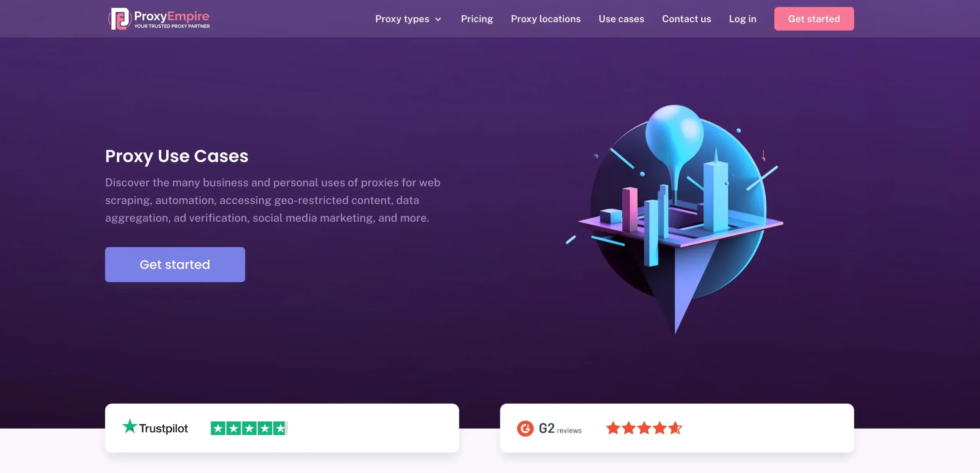Go to the Pricing page
980x473 pixels.
(477, 19)
